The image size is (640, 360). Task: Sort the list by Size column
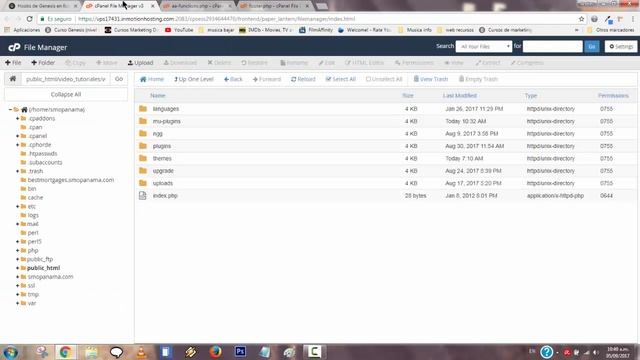pos(408,96)
